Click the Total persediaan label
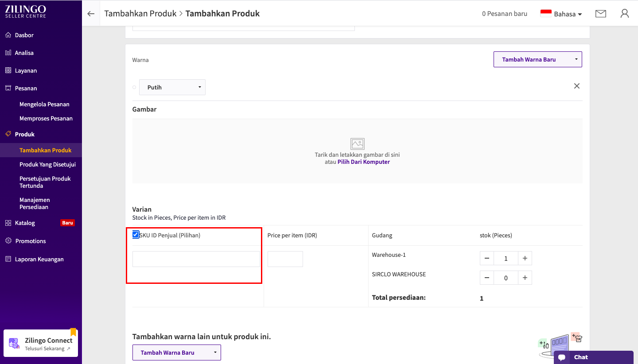The width and height of the screenshot is (638, 364). coord(399,298)
